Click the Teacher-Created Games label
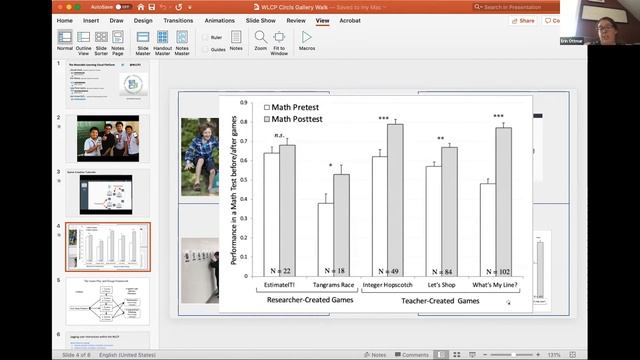Screen dimensions: 640x360 440,301
